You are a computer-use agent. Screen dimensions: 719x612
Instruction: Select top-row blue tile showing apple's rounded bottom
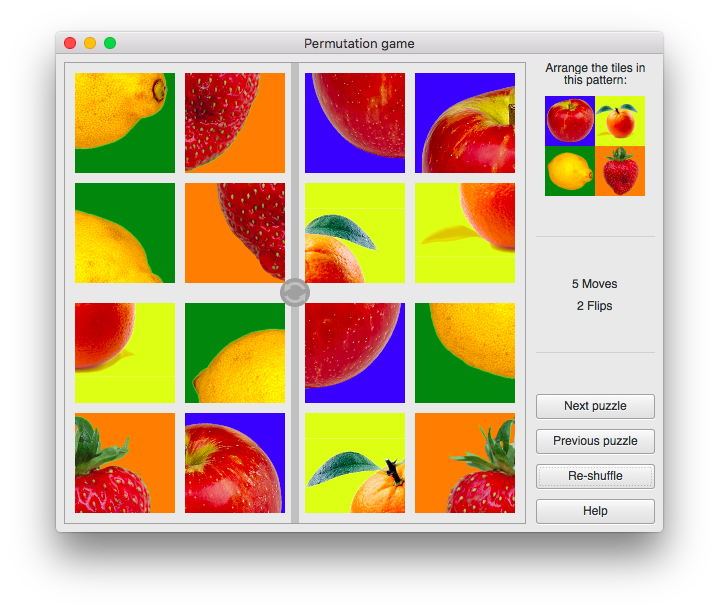[x=355, y=123]
